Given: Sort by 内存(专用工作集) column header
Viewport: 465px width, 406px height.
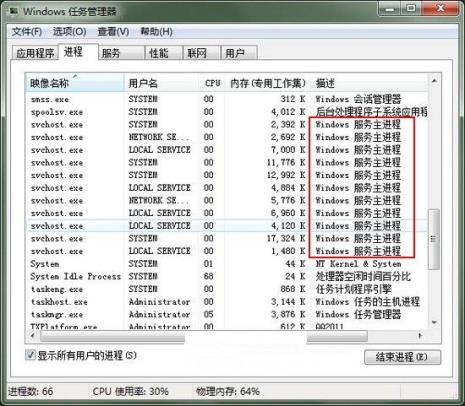Looking at the screenshot, I should point(268,83).
